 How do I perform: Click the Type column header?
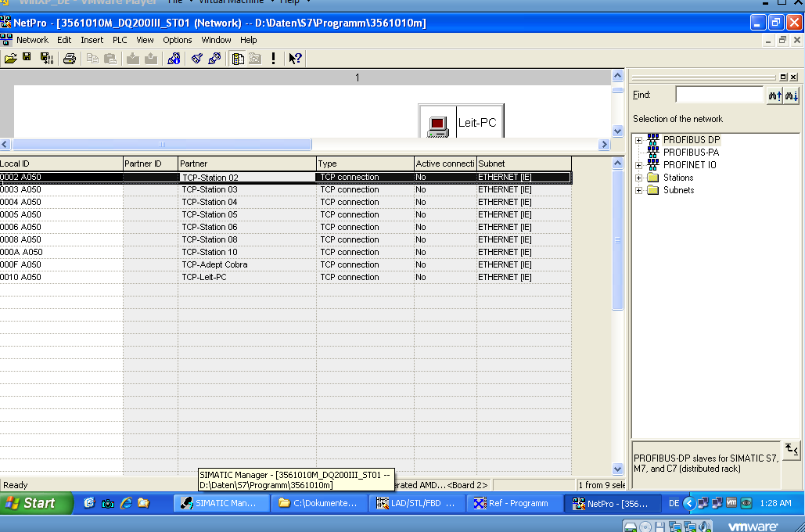[365, 164]
